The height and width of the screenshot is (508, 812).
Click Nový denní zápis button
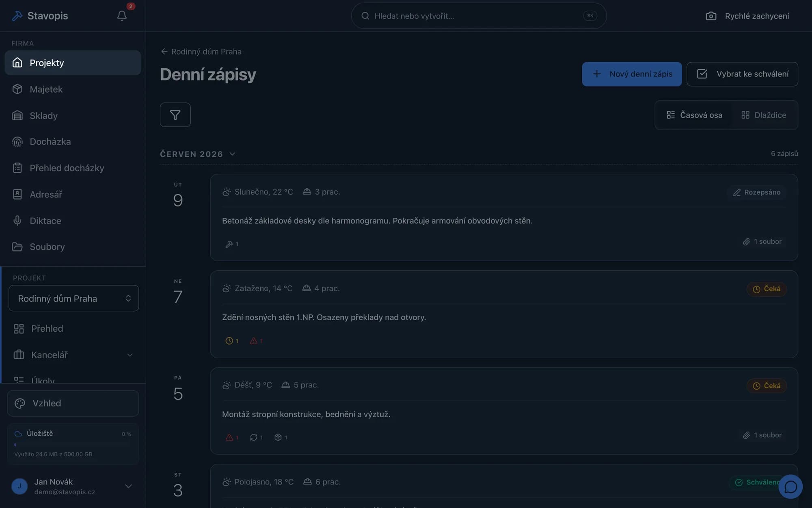click(x=632, y=74)
